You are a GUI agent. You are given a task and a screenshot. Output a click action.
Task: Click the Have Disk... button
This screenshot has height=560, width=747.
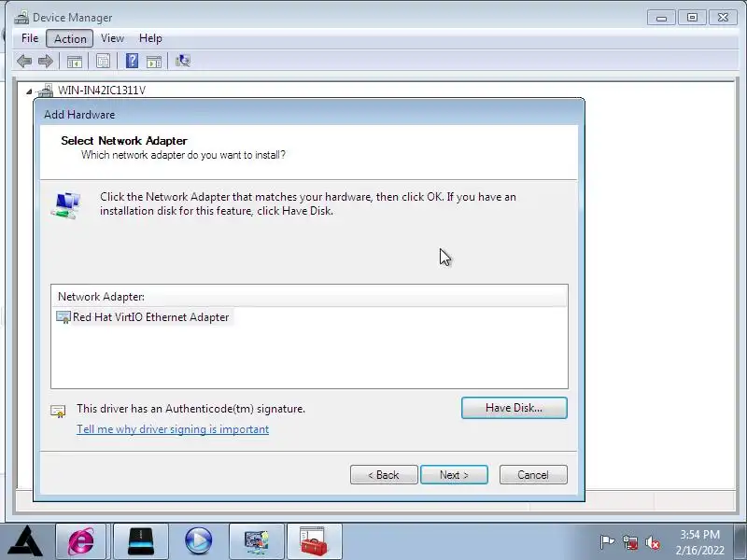[514, 408]
